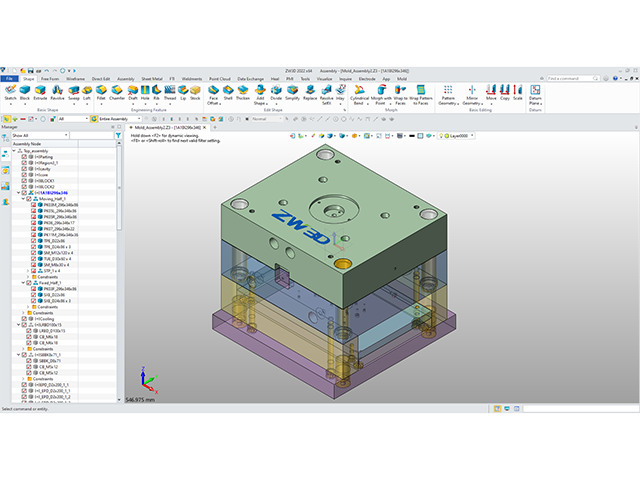The width and height of the screenshot is (640, 480).
Task: Activate the Simplify tool
Action: pyautogui.click(x=292, y=93)
